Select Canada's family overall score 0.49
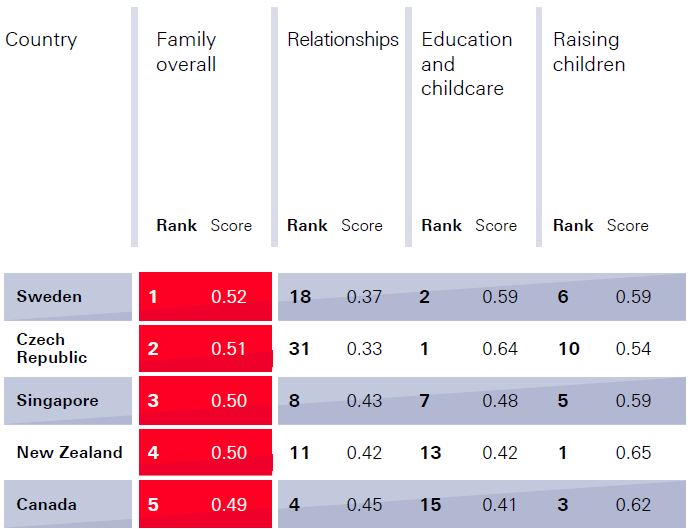This screenshot has width=691, height=529. click(x=229, y=505)
